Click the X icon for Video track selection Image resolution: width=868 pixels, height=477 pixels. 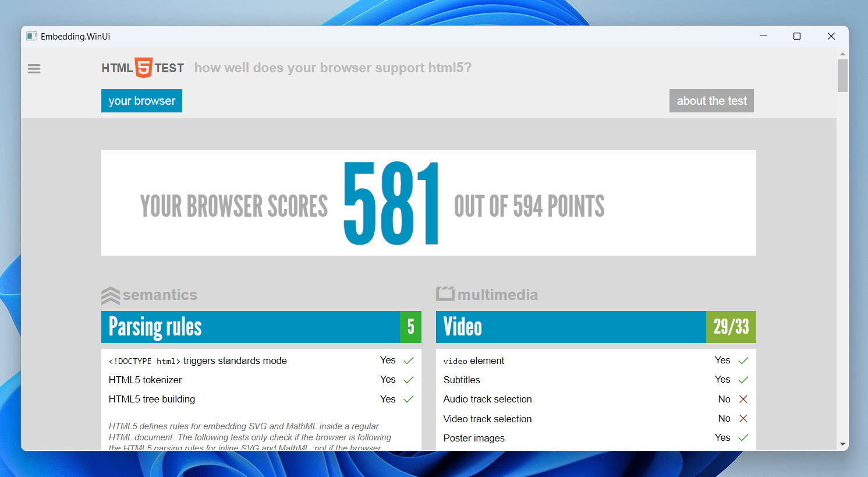pyautogui.click(x=743, y=418)
